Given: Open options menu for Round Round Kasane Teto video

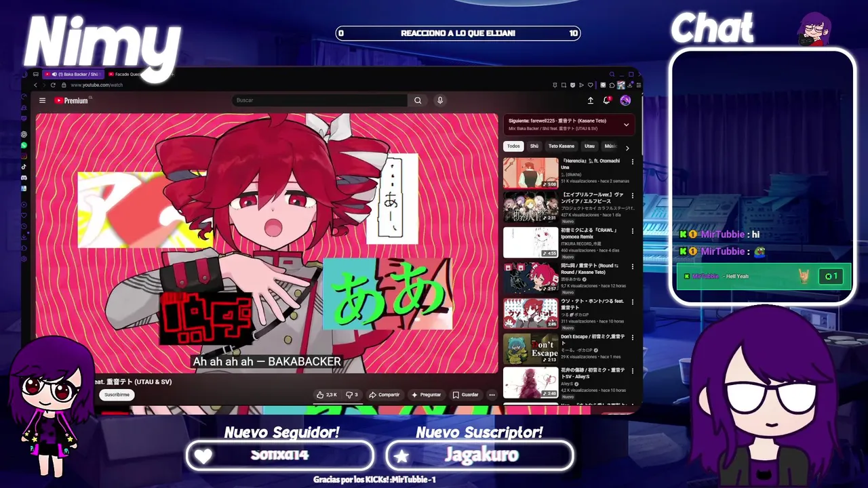Looking at the screenshot, I should click(632, 266).
